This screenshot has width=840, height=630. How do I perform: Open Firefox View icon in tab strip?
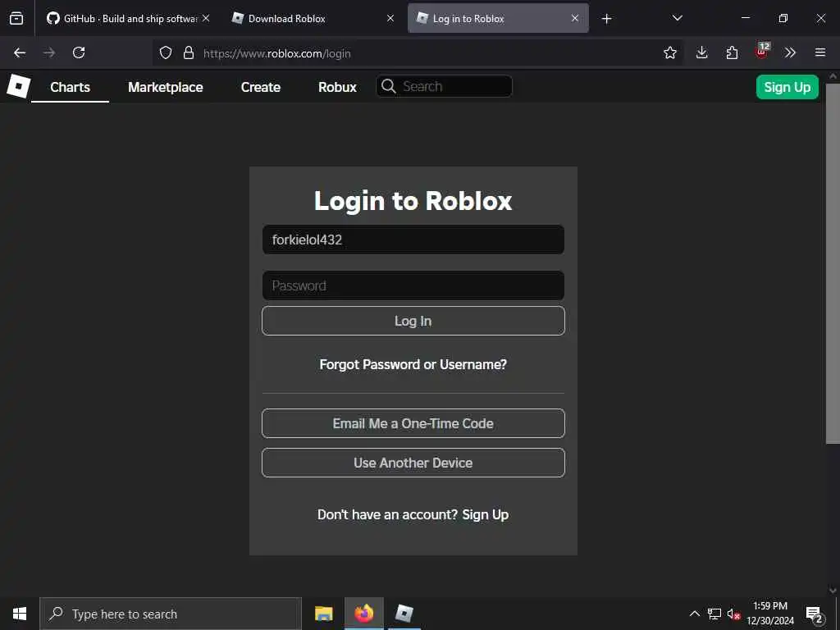coord(16,18)
